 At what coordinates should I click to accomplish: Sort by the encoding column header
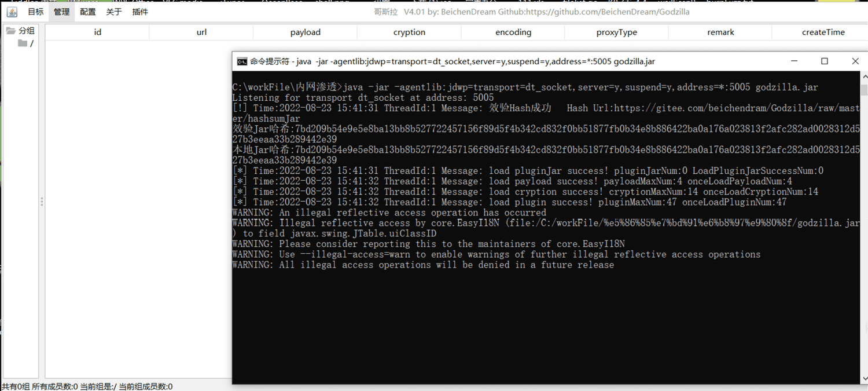[x=513, y=32]
